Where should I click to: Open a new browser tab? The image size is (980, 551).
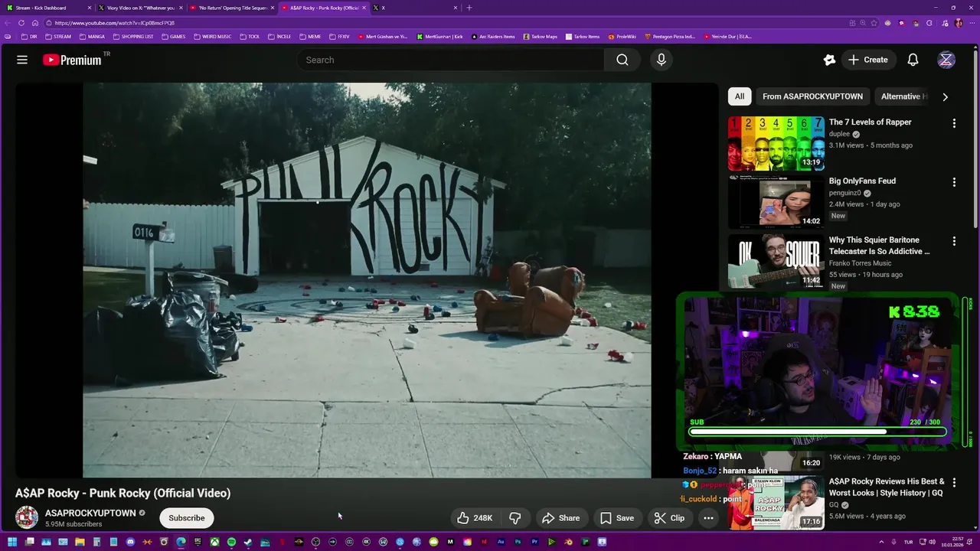pyautogui.click(x=469, y=8)
